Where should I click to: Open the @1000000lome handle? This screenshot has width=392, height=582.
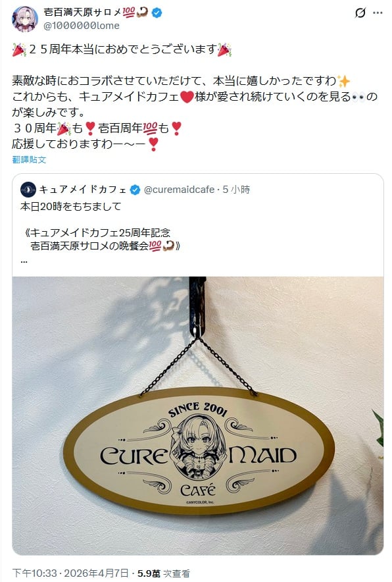pyautogui.click(x=82, y=26)
